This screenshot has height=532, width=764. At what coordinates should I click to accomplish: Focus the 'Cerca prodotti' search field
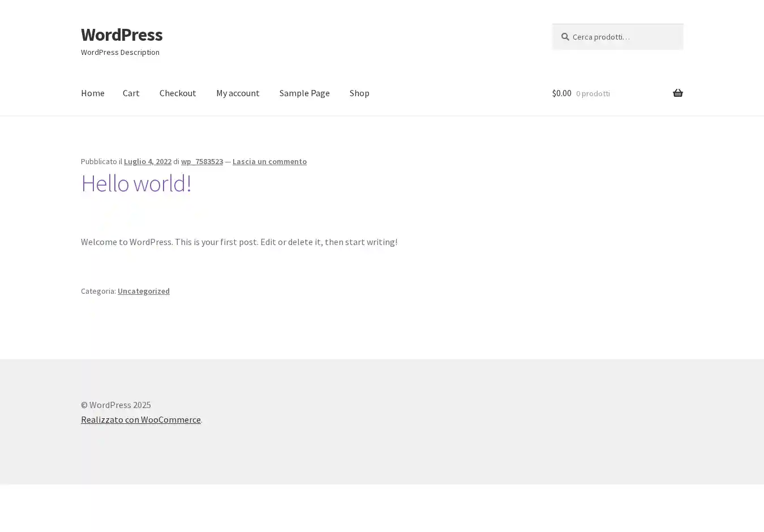(x=623, y=37)
